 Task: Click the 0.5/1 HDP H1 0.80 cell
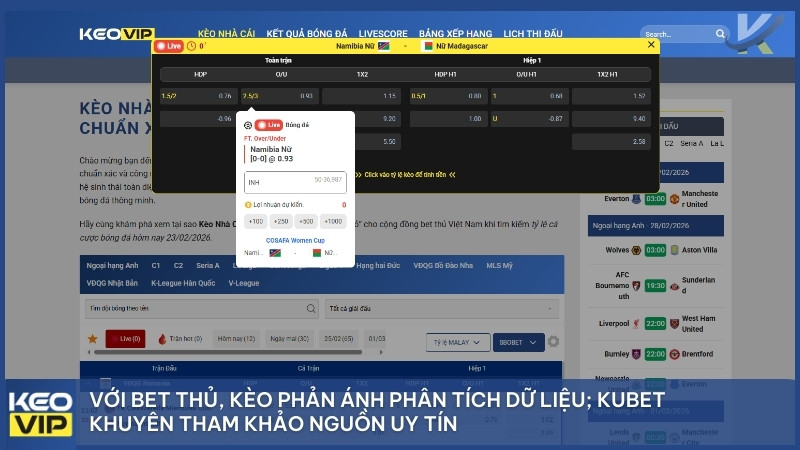[448, 96]
